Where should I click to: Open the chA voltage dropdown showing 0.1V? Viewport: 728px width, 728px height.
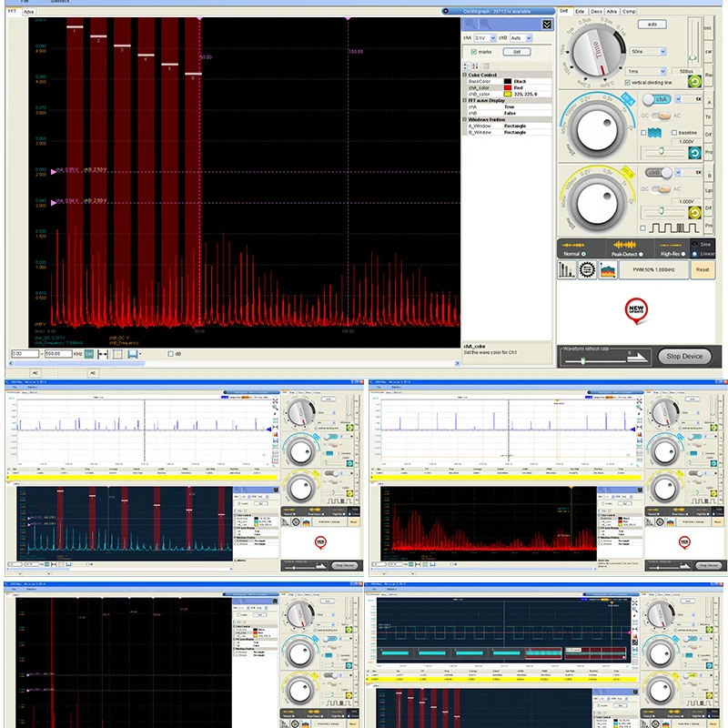[x=487, y=38]
